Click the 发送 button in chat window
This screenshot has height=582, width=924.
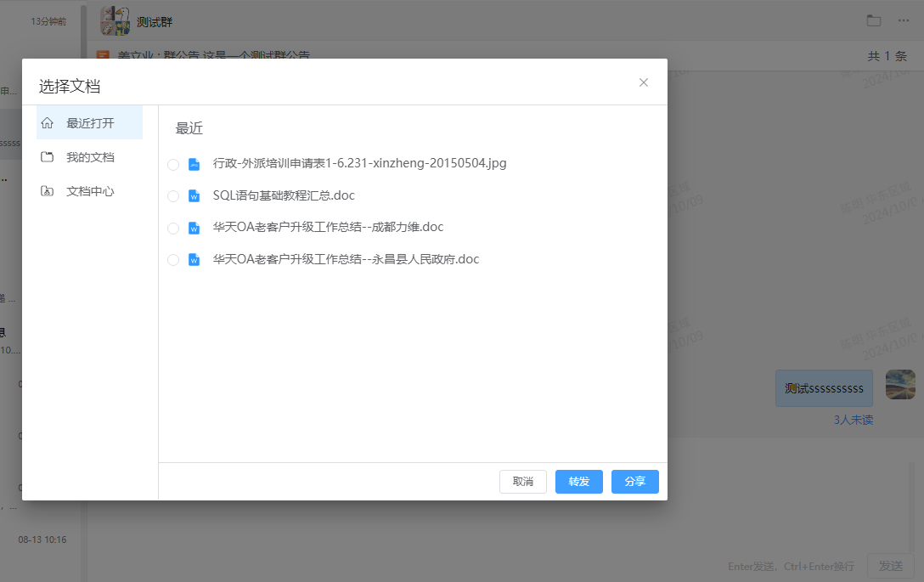(x=890, y=566)
